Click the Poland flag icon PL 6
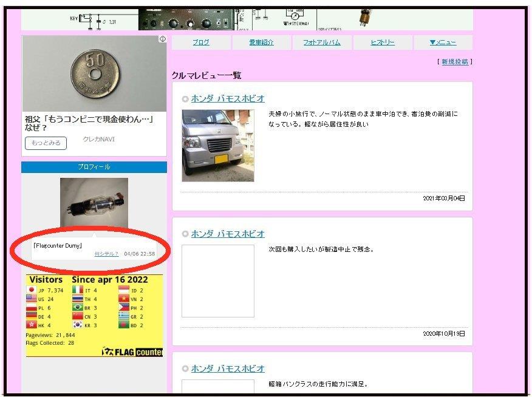The height and width of the screenshot is (397, 532). 31,308
